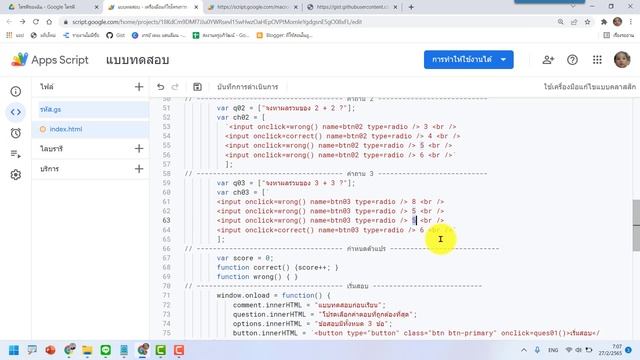
Task: Click ENG language indicator in tray
Action: (x=553, y=350)
